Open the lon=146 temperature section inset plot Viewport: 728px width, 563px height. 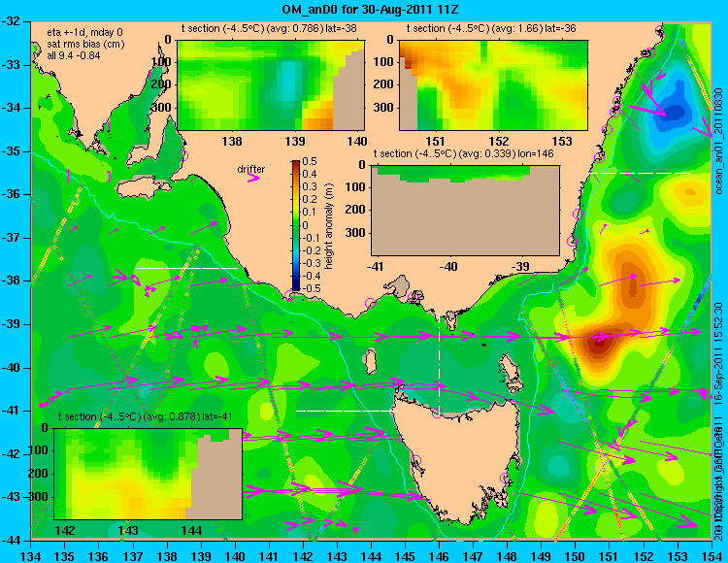pos(465,210)
